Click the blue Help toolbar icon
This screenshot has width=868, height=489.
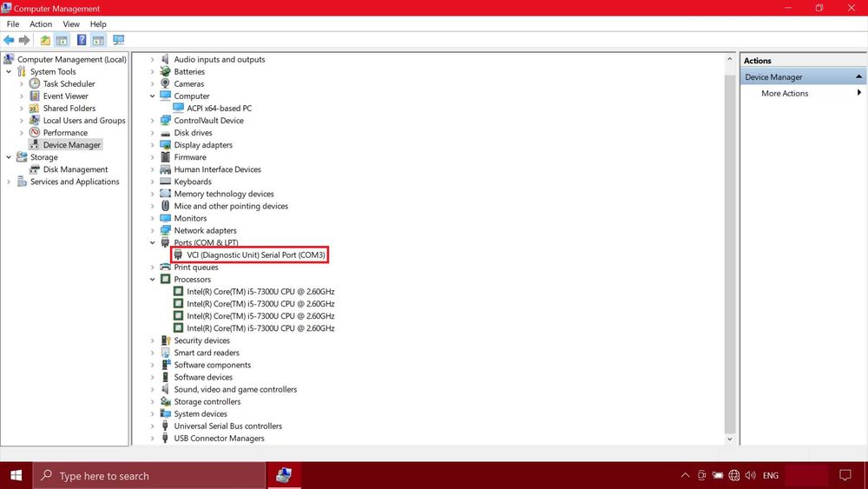pos(82,40)
